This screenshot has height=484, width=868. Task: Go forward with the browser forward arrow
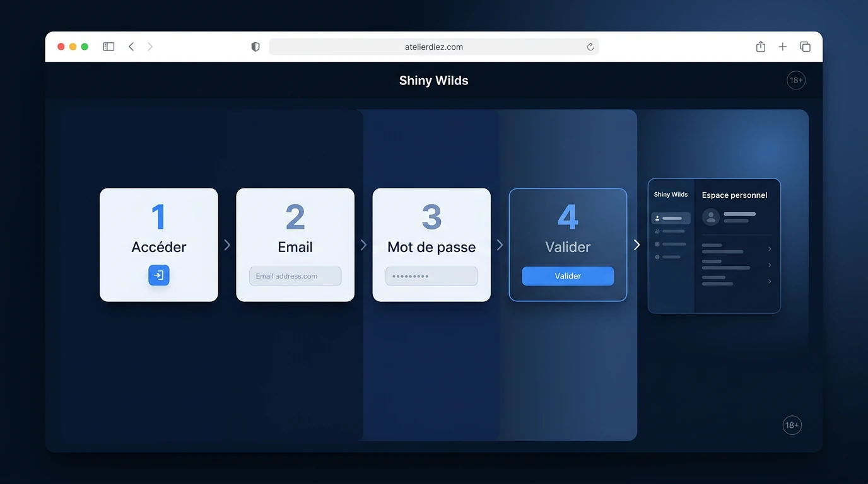[150, 47]
